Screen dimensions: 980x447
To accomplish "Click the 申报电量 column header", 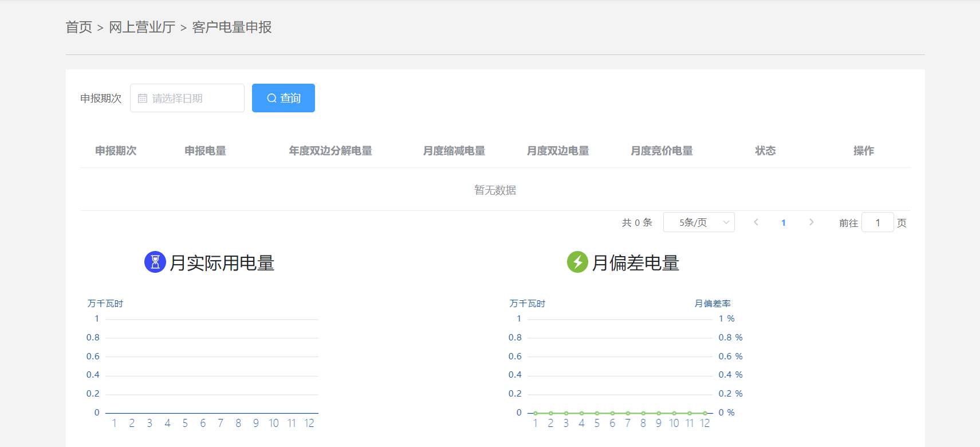I will pyautogui.click(x=205, y=151).
